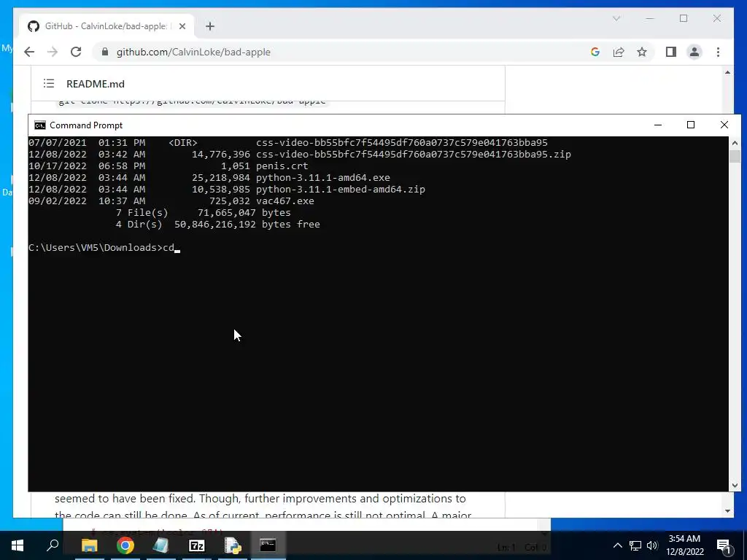747x560 pixels.
Task: Switch to Command Prompt taskbar icon
Action: (268, 545)
